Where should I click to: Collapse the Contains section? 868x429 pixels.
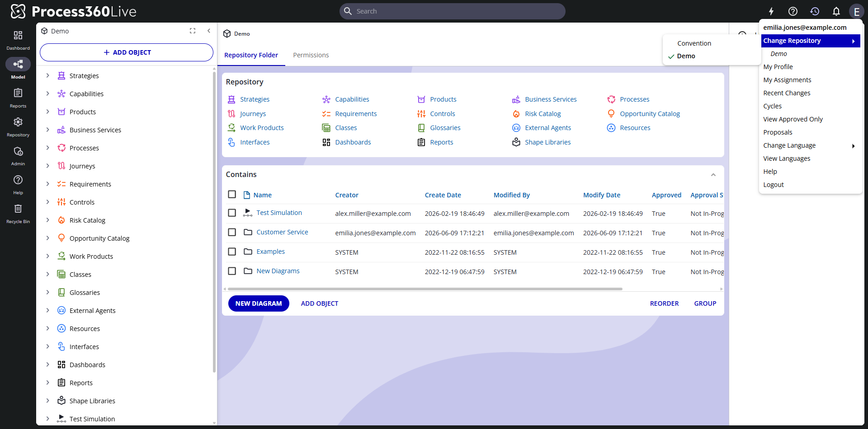[x=713, y=175]
